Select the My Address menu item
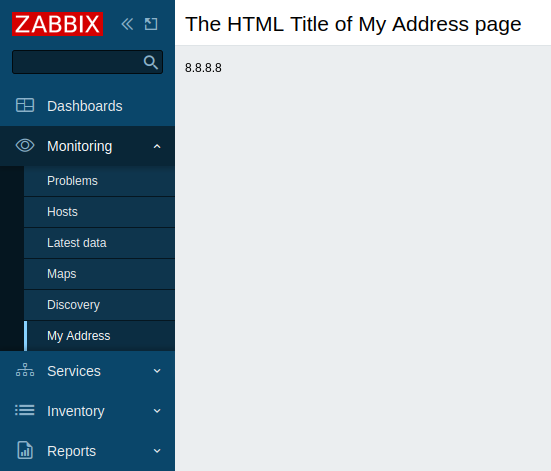 [99, 336]
